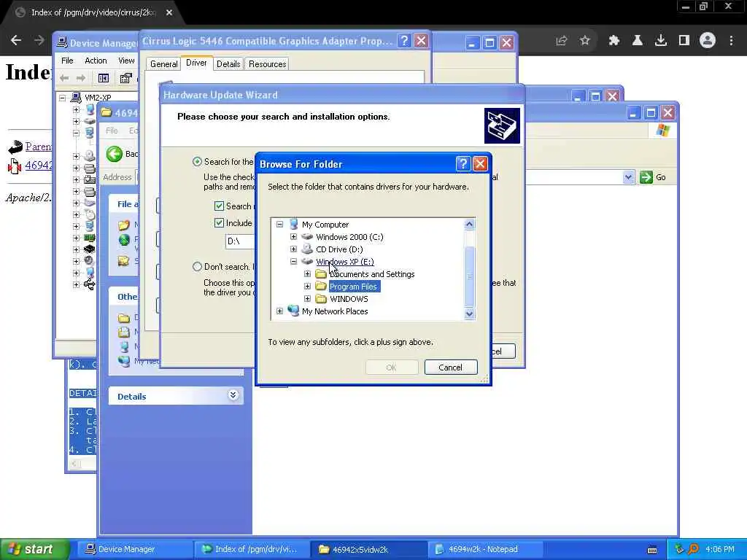Open Device Manager View menu
The width and height of the screenshot is (747, 560).
coord(126,61)
